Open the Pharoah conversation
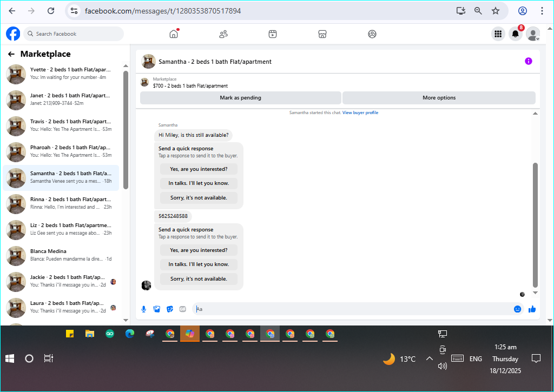554x392 pixels. point(61,152)
